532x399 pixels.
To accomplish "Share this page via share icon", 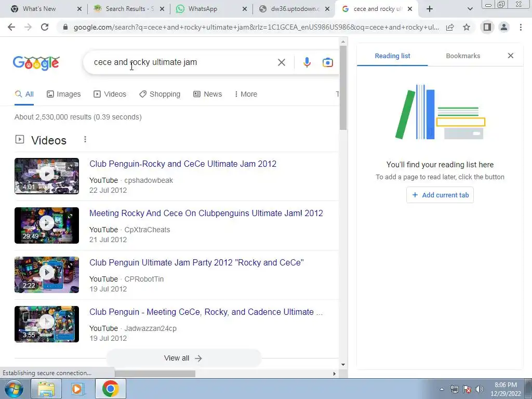I will point(450,27).
